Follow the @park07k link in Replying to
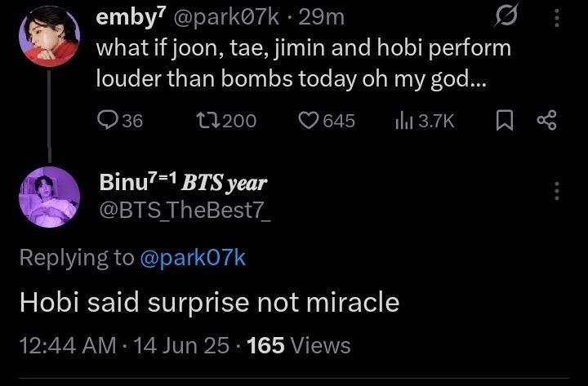 [x=193, y=258]
